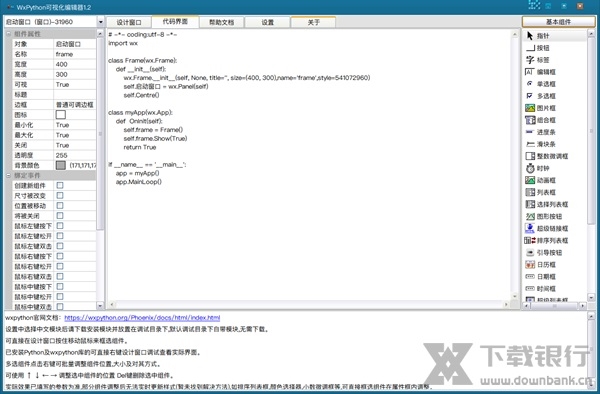Choose the 多选框 checkbox component
Image resolution: width=600 pixels, height=394 pixels.
pos(541,96)
